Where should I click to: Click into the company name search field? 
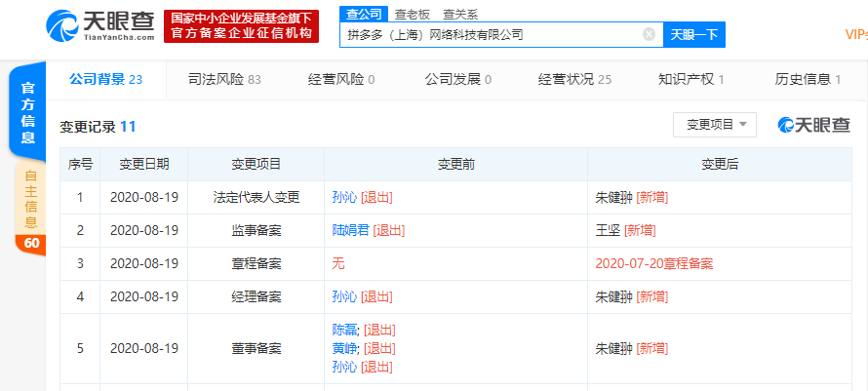[x=493, y=34]
